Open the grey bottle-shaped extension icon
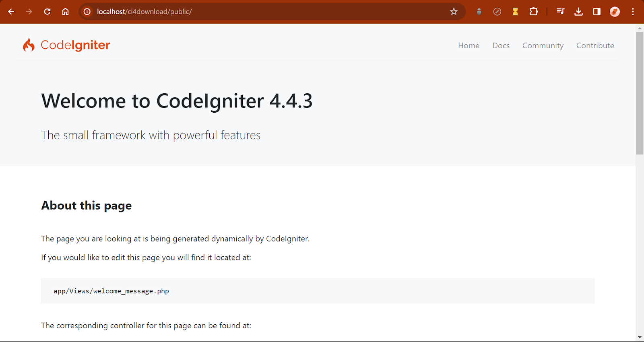Screen dimensions: 644x342 coord(479,12)
